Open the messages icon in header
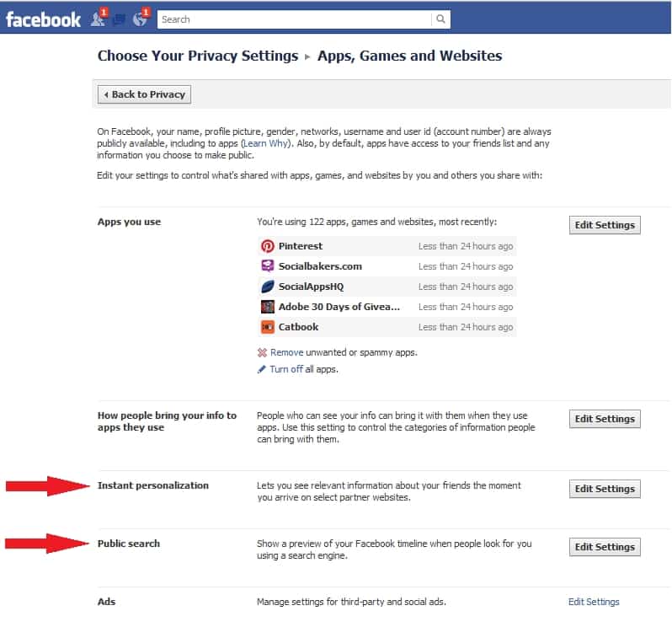The image size is (672, 627). pyautogui.click(x=120, y=19)
